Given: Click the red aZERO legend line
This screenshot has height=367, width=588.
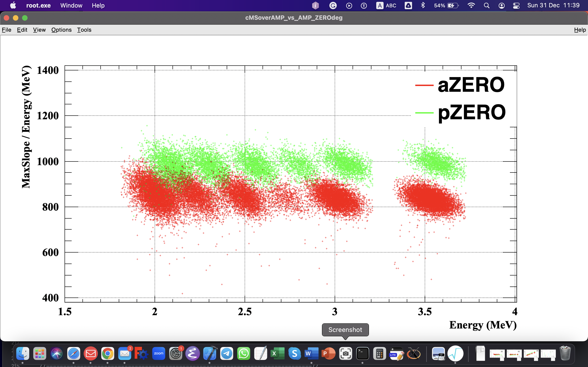Looking at the screenshot, I should point(424,85).
